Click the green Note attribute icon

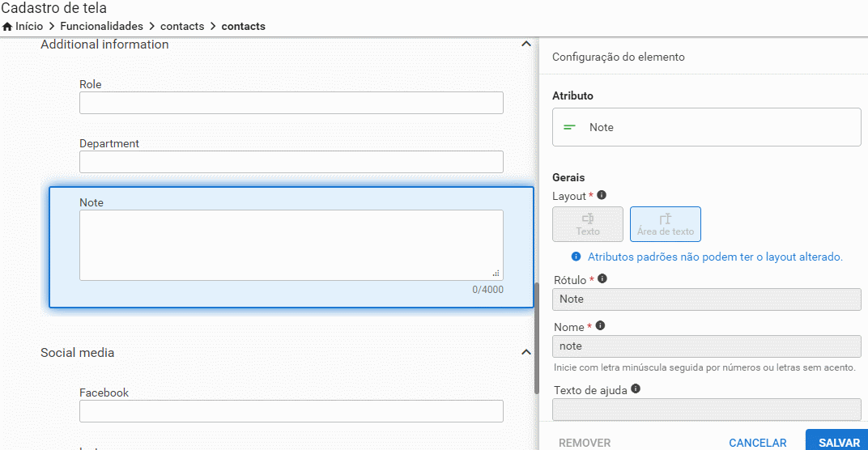coord(569,127)
